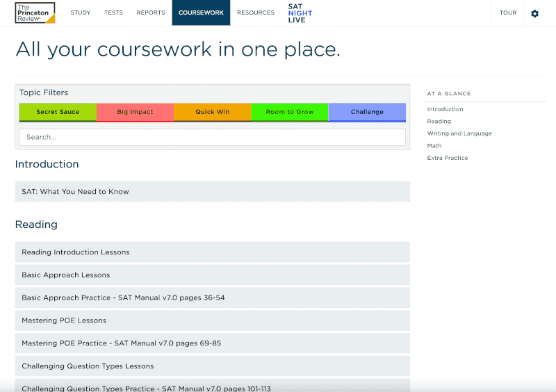Enable the Quick Win topic filter

[212, 112]
